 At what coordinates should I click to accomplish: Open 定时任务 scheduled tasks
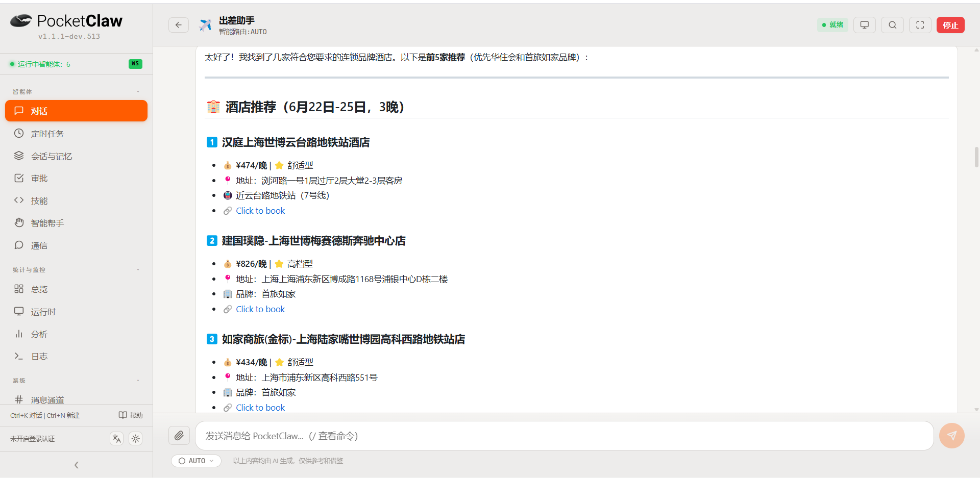(x=76, y=134)
